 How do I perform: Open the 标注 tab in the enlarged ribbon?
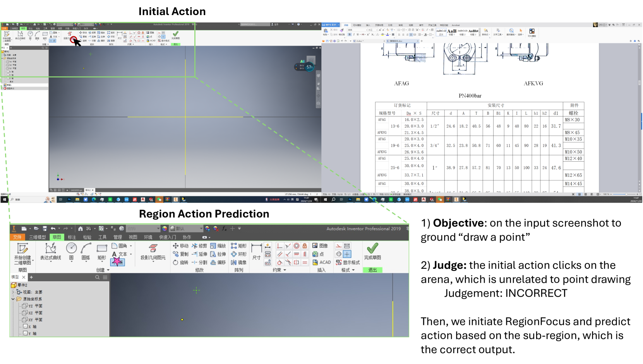[72, 237]
